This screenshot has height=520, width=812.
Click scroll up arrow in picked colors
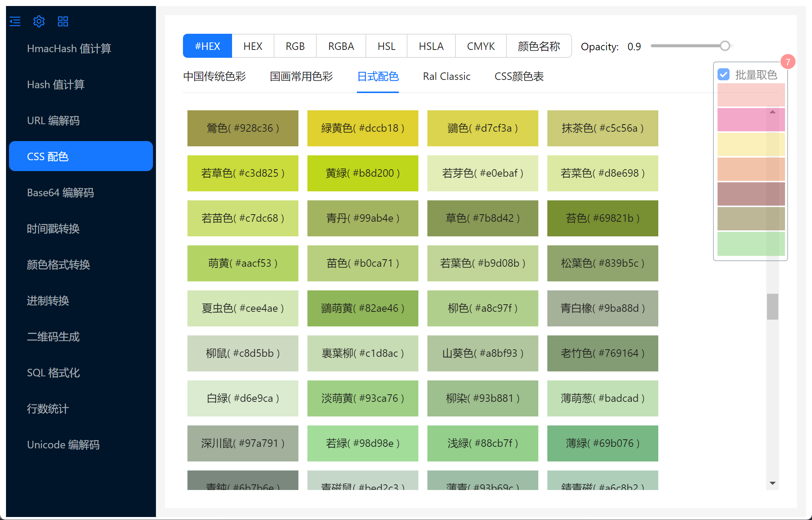(x=772, y=112)
